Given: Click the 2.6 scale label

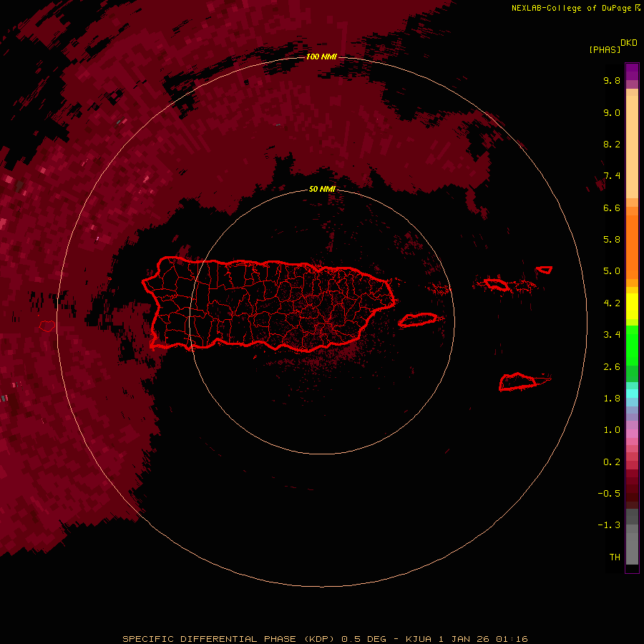Looking at the screenshot, I should [612, 367].
